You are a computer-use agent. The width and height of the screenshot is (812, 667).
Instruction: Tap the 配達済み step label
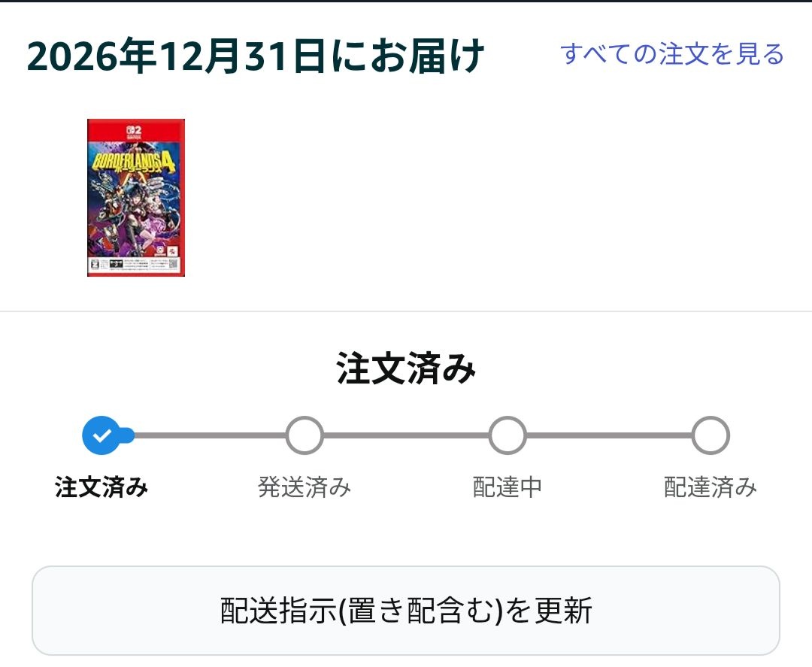point(710,487)
